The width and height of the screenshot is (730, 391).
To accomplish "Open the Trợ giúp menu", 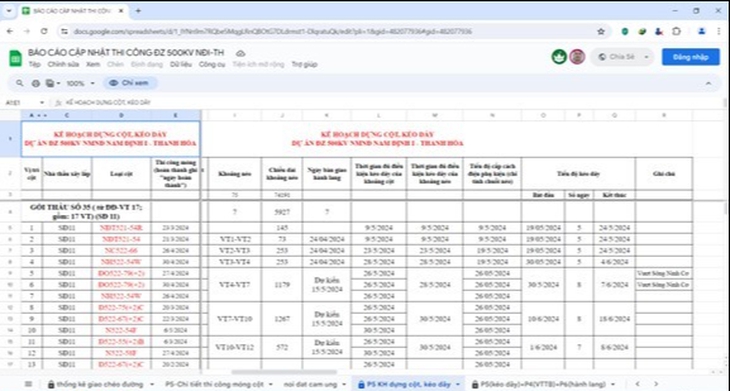I will click(x=304, y=64).
